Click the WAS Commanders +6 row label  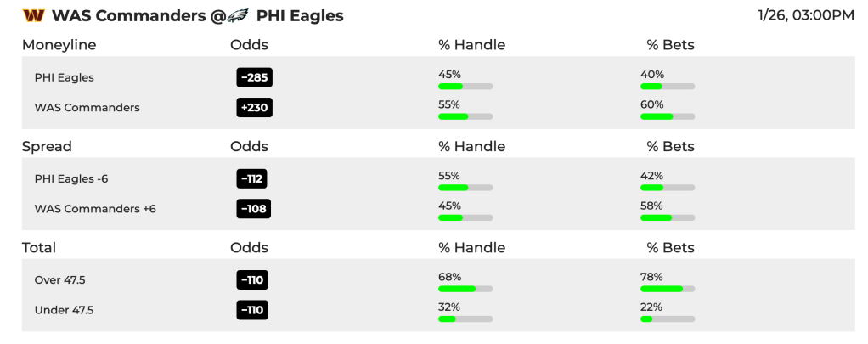pos(95,209)
